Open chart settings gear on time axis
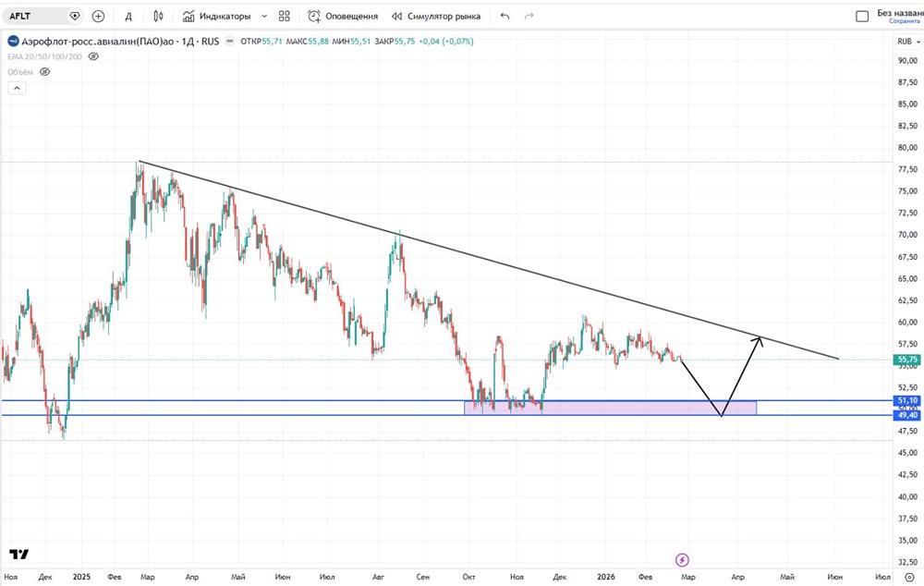The image size is (924, 586). click(909, 577)
